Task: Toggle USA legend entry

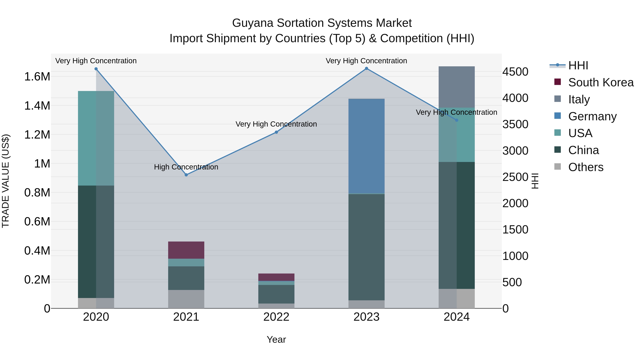Action: [573, 133]
